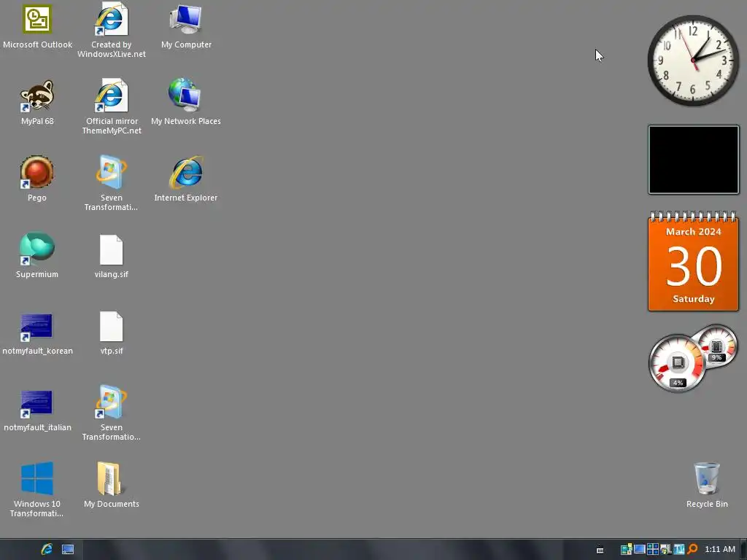Click the 1:11 AM taskbar clock
The image size is (747, 560).
pyautogui.click(x=719, y=549)
